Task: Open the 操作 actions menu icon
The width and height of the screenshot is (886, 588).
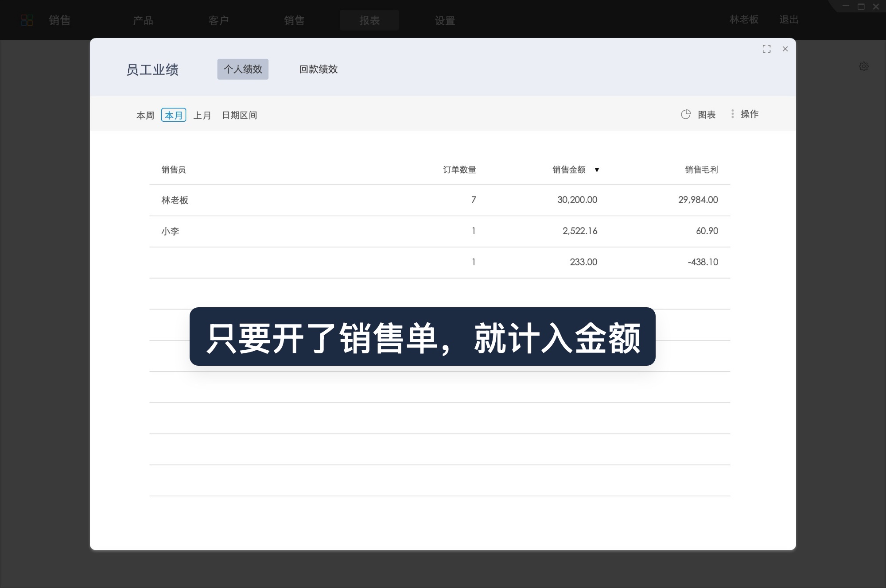Action: 732,114
